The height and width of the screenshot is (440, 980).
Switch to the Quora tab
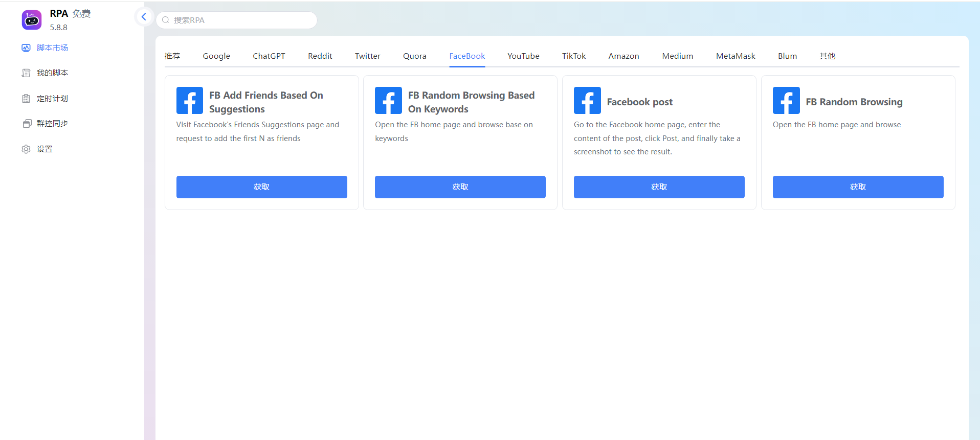[x=415, y=56]
